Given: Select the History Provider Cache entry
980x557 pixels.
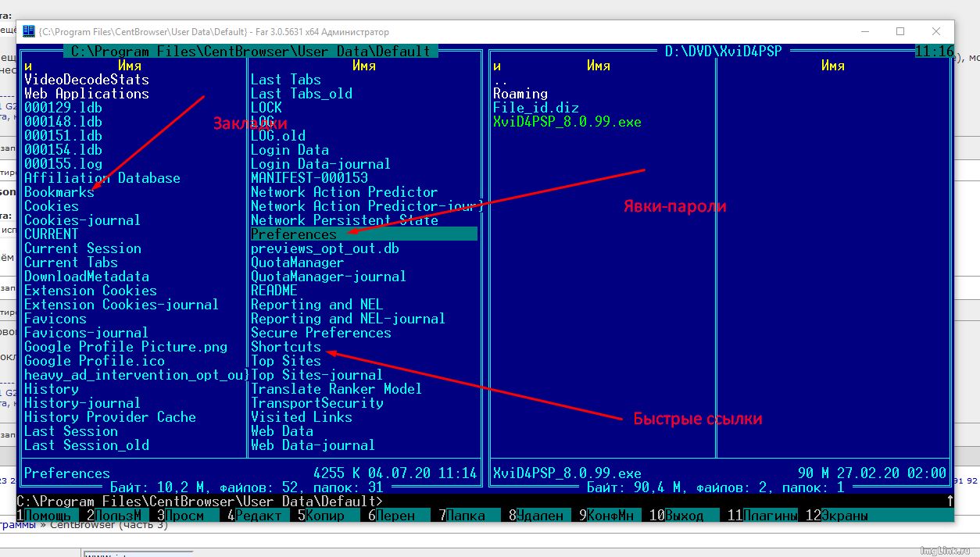Looking at the screenshot, I should 110,417.
